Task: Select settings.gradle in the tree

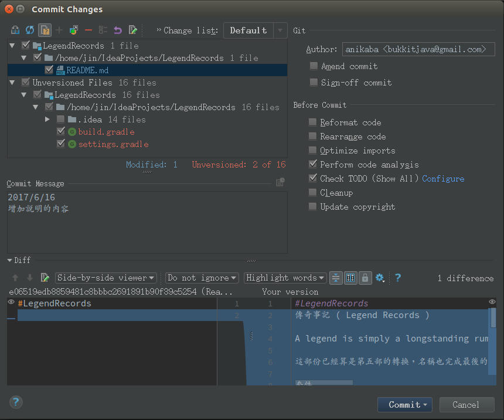Action: click(114, 144)
